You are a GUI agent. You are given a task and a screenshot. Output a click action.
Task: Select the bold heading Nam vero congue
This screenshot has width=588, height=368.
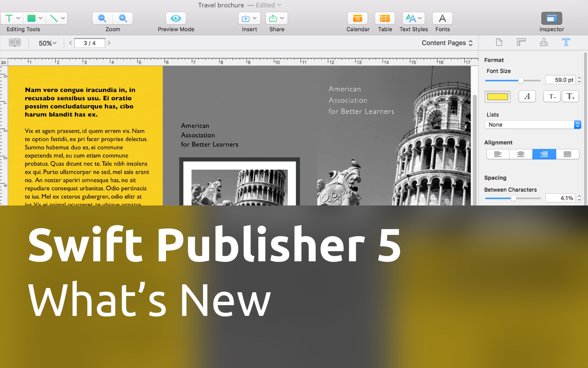(x=80, y=102)
